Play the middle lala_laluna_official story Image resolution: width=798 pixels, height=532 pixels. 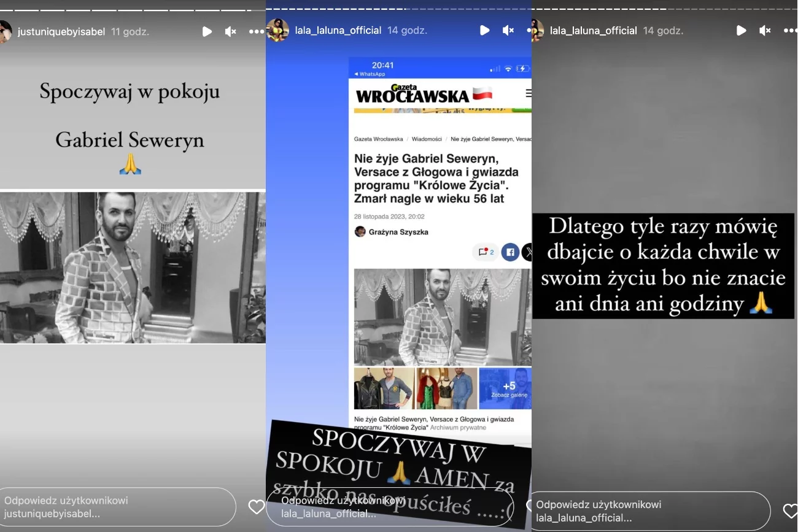pyautogui.click(x=484, y=30)
